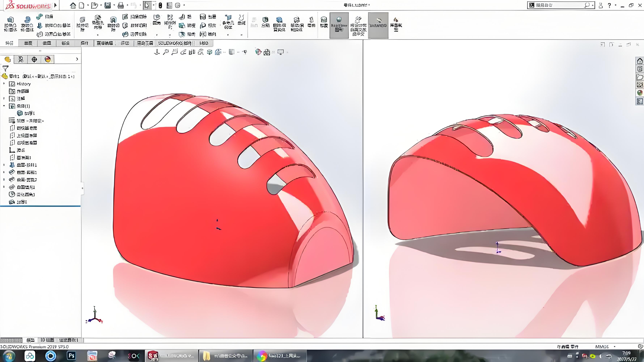The image size is (644, 362).
Task: Expand the extrude feature node in the tree
Action: [x=4, y=165]
